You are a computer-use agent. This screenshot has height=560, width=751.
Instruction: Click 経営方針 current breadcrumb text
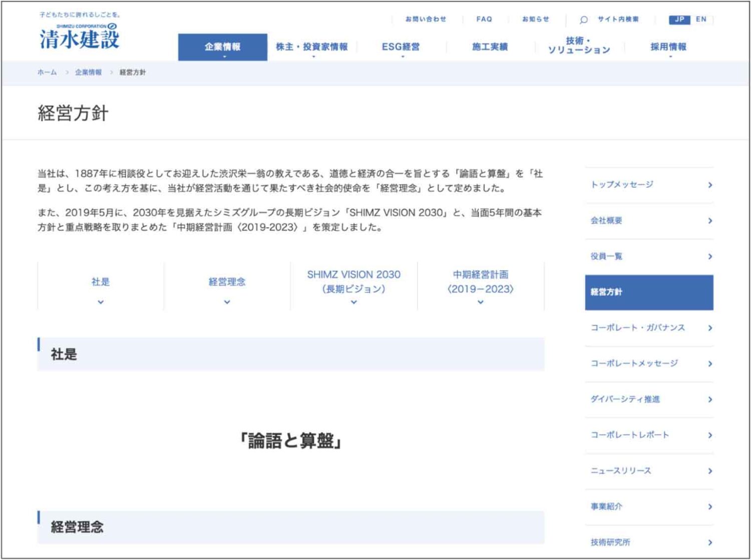click(x=133, y=73)
